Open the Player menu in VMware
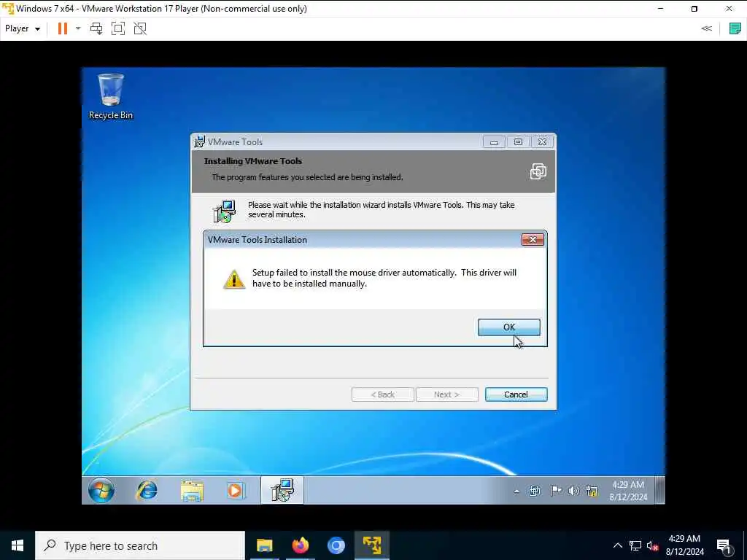Screen dimensions: 747x560 (x=23, y=28)
